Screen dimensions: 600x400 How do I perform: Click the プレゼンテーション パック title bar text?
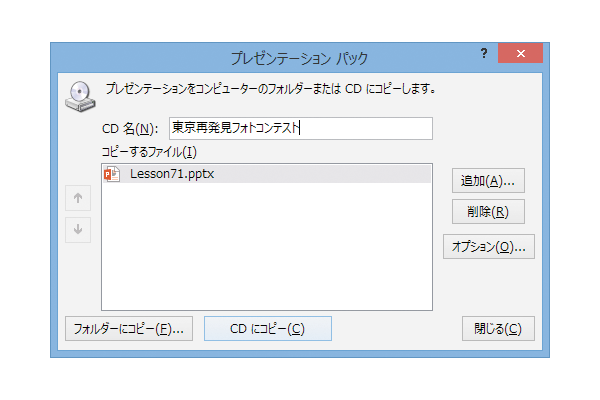pos(300,58)
